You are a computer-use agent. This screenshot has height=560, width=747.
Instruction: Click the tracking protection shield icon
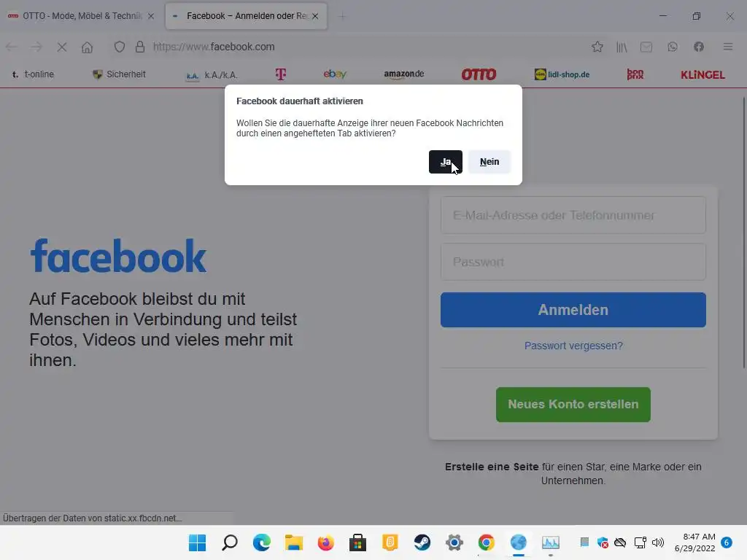[x=120, y=47]
